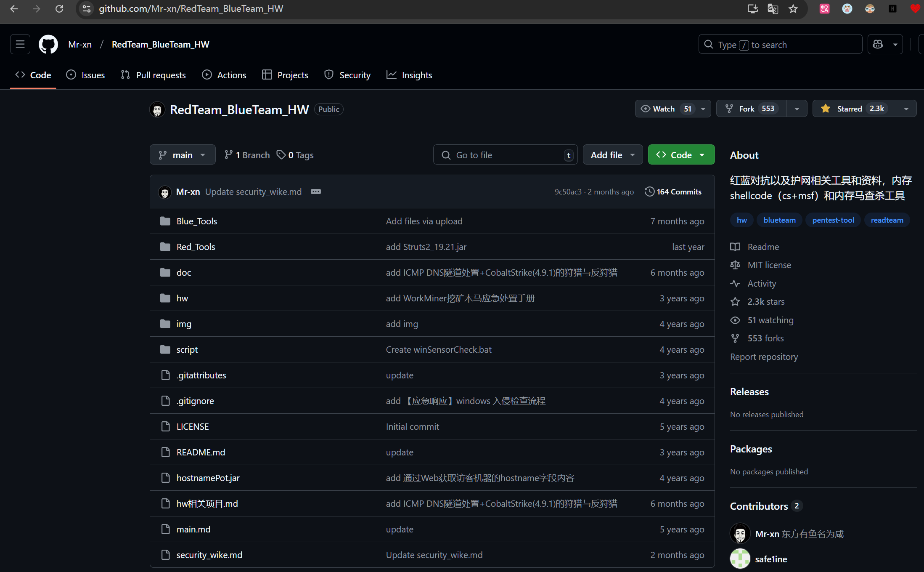Expand the green Code dropdown

point(681,155)
